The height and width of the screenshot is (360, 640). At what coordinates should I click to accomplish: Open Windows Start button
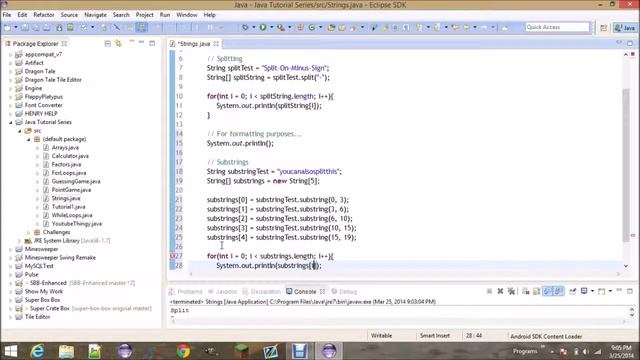pos(11,351)
